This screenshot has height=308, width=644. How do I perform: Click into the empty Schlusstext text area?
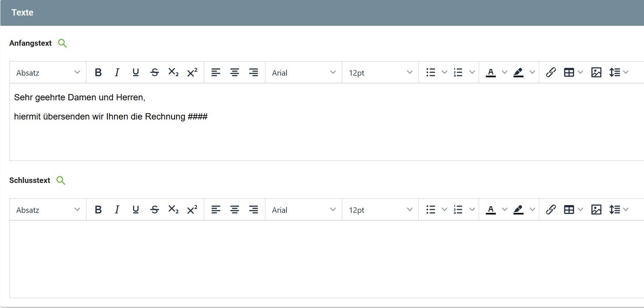325,258
